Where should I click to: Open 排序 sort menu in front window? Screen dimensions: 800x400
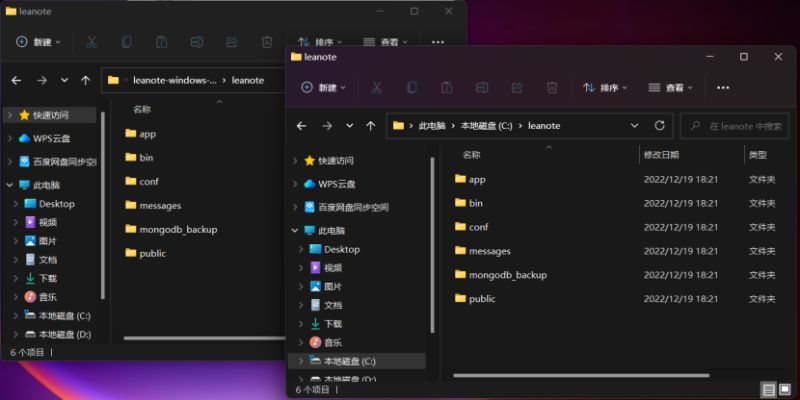tap(605, 88)
